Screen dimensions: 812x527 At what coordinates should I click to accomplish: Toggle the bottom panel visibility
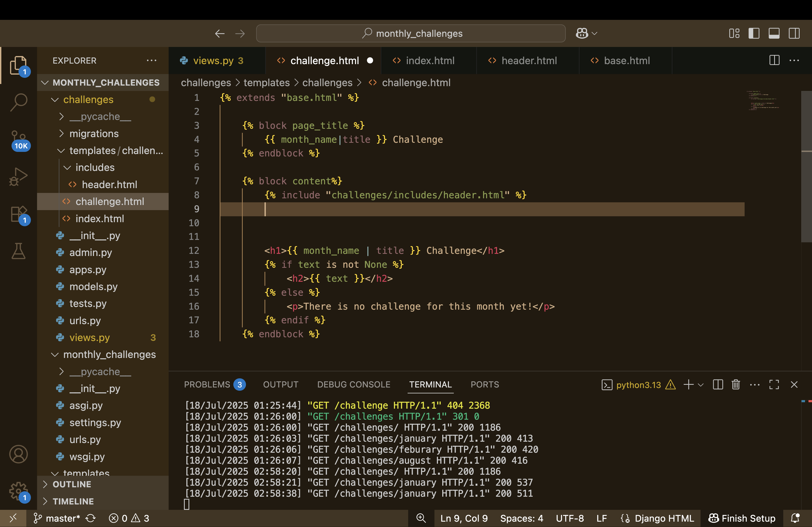[774, 33]
